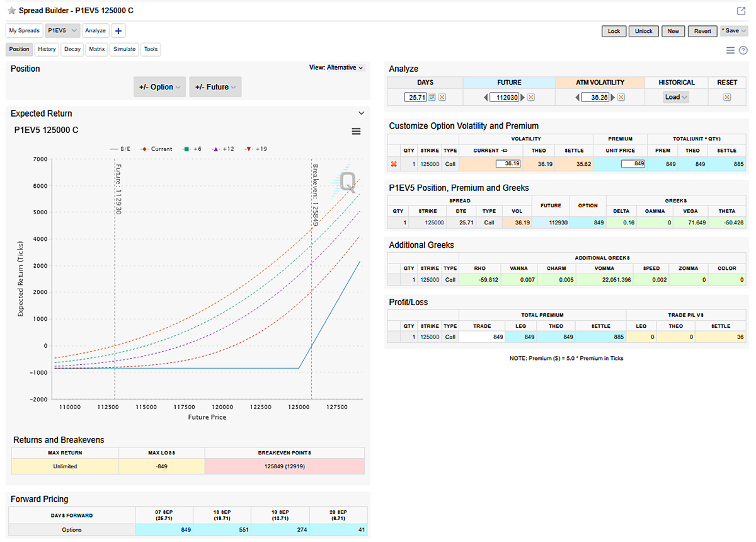The width and height of the screenshot is (756, 542).
Task: Click the help question mark icon
Action: [x=743, y=50]
